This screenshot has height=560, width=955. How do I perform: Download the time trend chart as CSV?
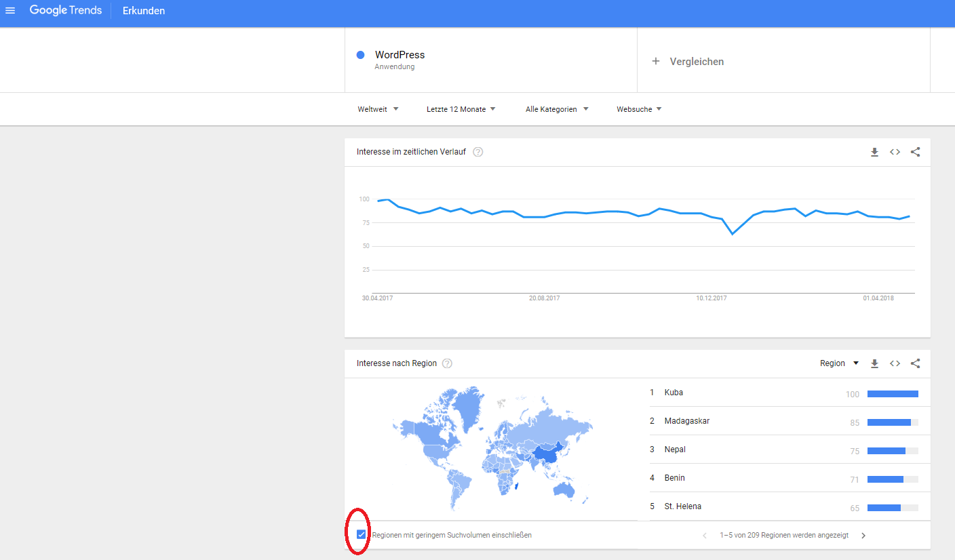(874, 153)
